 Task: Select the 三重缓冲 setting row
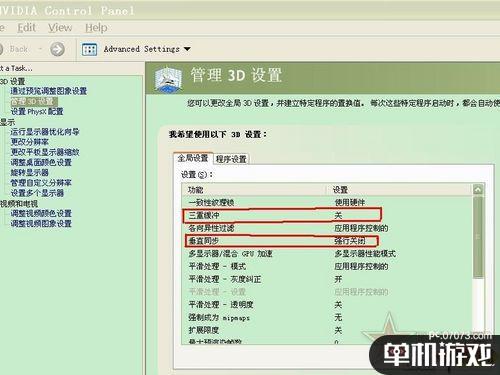(x=327, y=215)
